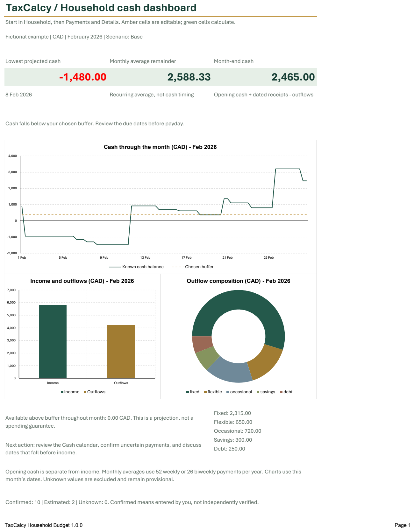
Task: Select the 2,465.00 month-end value
Action: 293,77
